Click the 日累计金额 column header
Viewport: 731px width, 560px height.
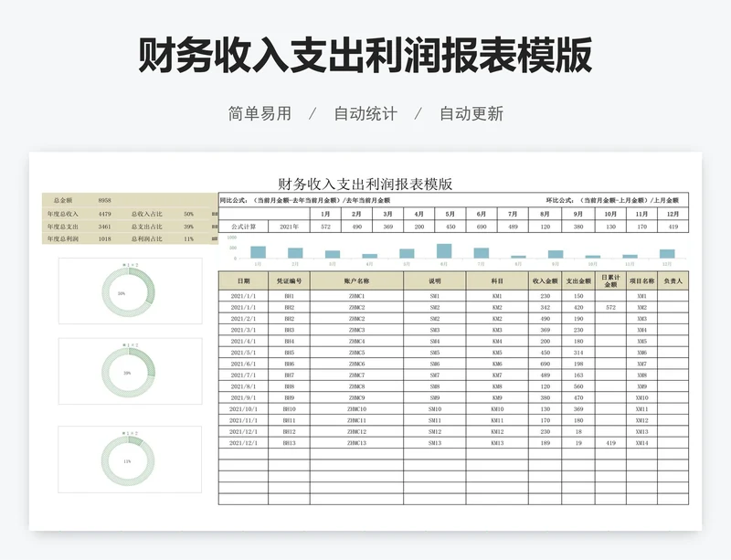point(610,281)
